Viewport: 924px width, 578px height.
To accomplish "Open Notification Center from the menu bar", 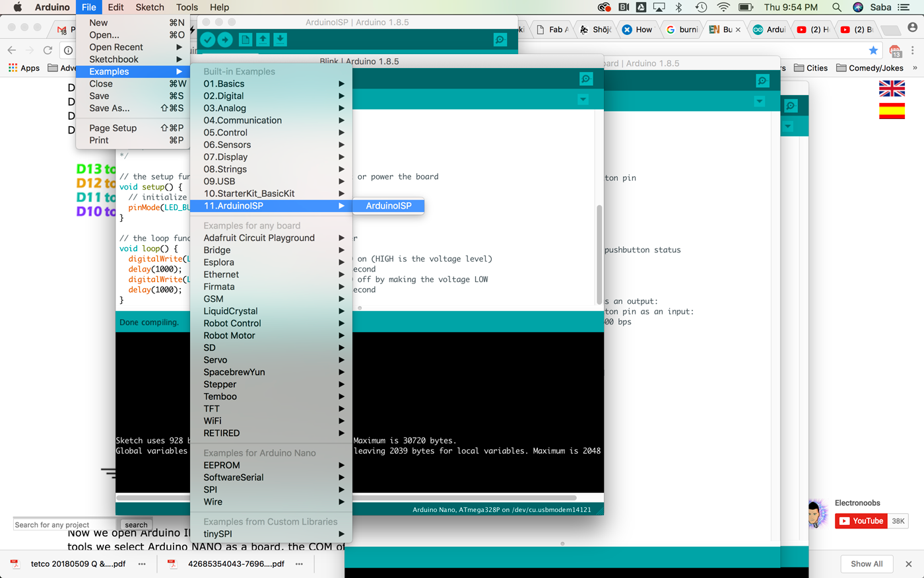I will pos(904,7).
